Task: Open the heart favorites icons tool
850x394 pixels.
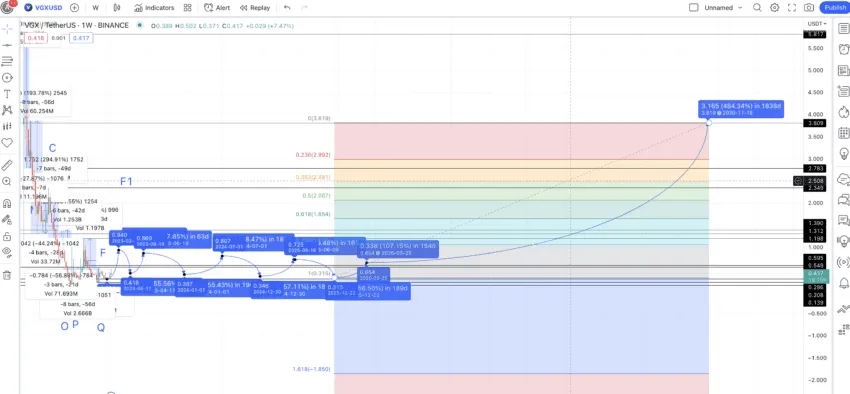Action: click(7, 143)
